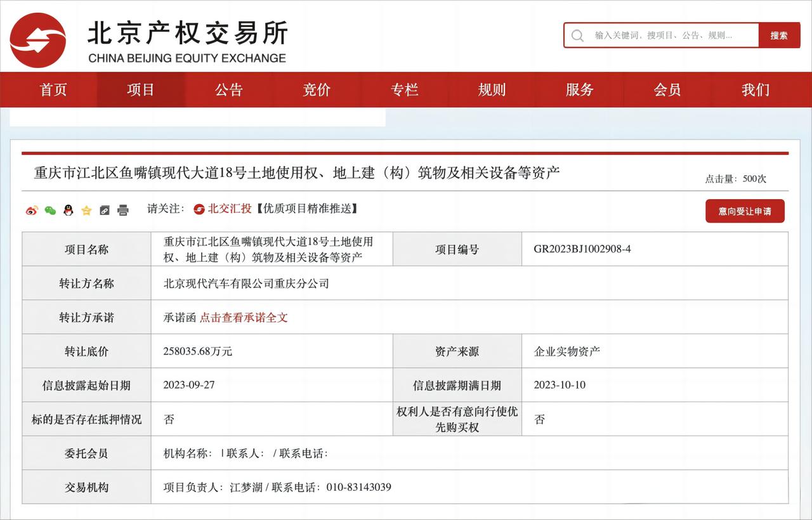Click the Beijing Equity Exchange red logo
Image resolution: width=812 pixels, height=520 pixels.
pyautogui.click(x=38, y=40)
